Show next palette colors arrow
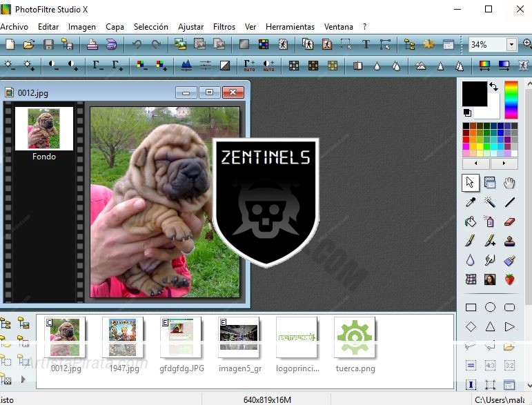 (504, 163)
